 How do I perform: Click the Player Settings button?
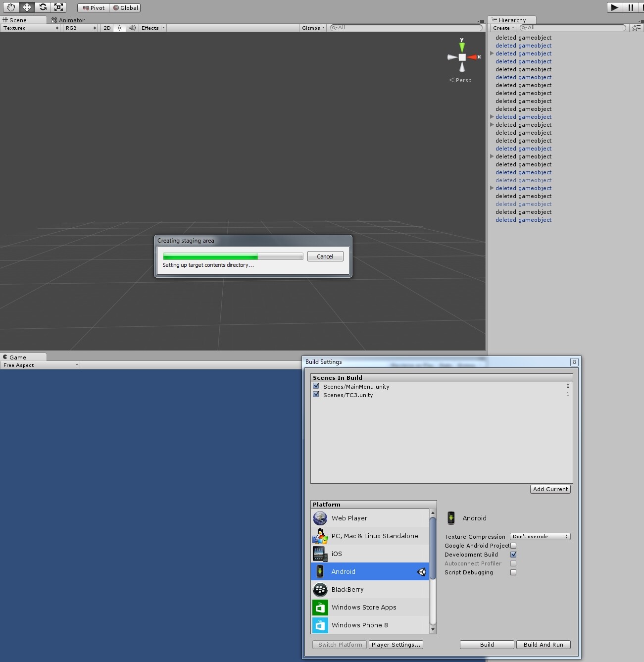[x=396, y=645]
